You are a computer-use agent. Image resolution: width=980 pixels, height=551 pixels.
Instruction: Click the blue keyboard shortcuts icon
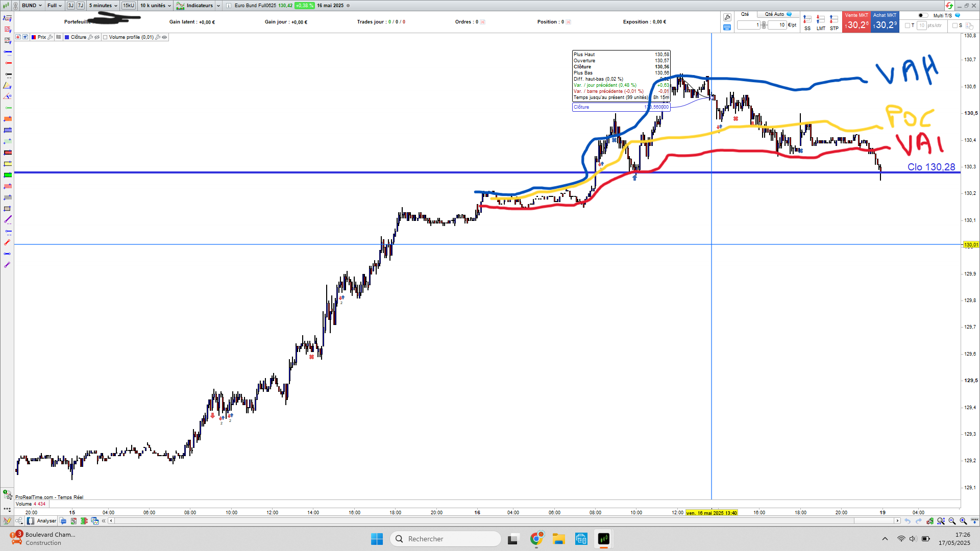pyautogui.click(x=727, y=28)
